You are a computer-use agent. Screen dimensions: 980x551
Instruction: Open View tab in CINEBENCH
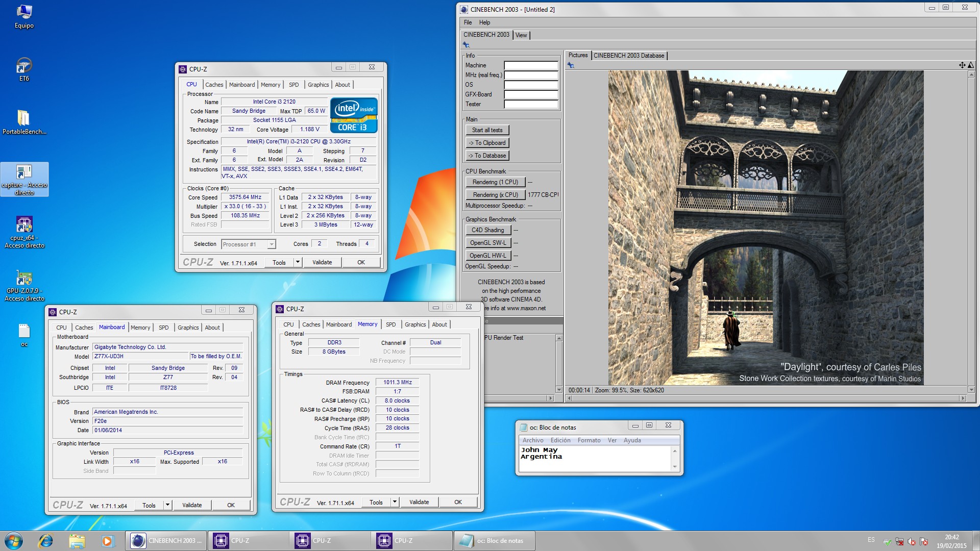point(521,35)
